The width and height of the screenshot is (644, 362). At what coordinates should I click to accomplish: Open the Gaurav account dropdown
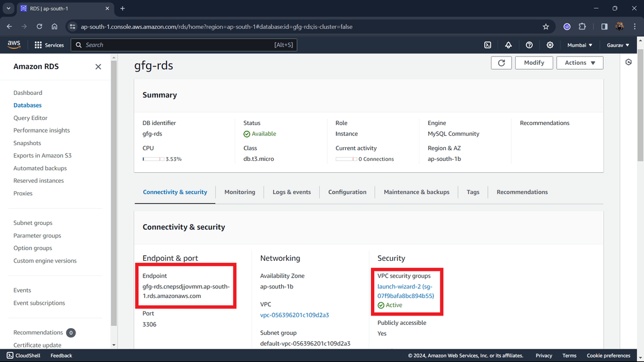(x=618, y=45)
